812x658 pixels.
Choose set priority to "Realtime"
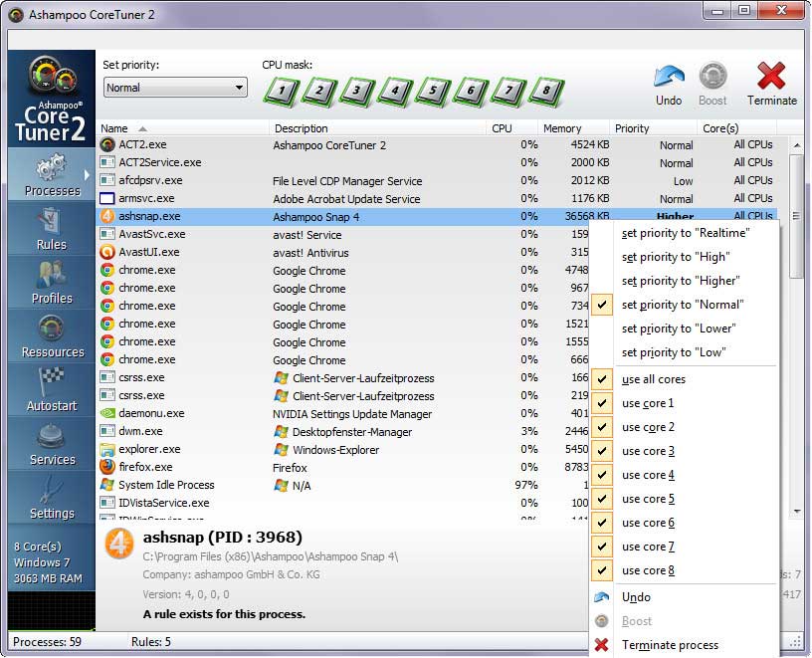(x=685, y=233)
